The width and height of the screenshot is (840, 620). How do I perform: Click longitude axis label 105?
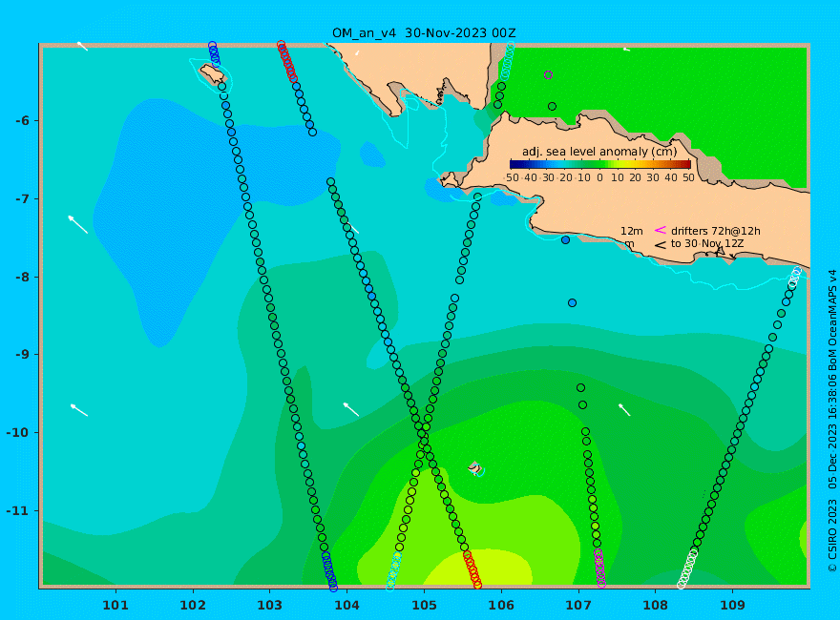pos(424,606)
